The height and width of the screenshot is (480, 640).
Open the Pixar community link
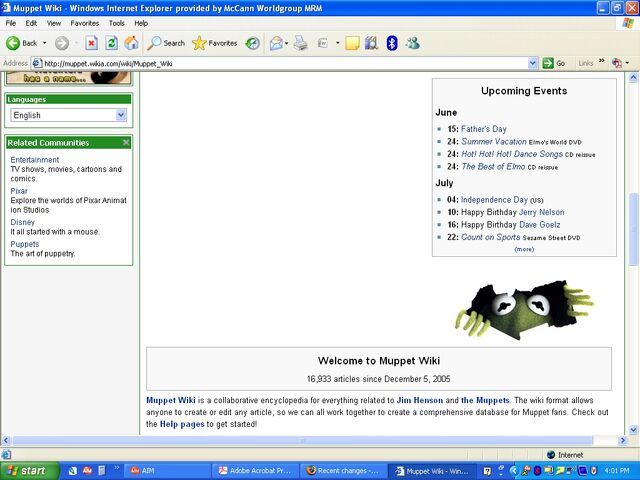click(x=19, y=191)
